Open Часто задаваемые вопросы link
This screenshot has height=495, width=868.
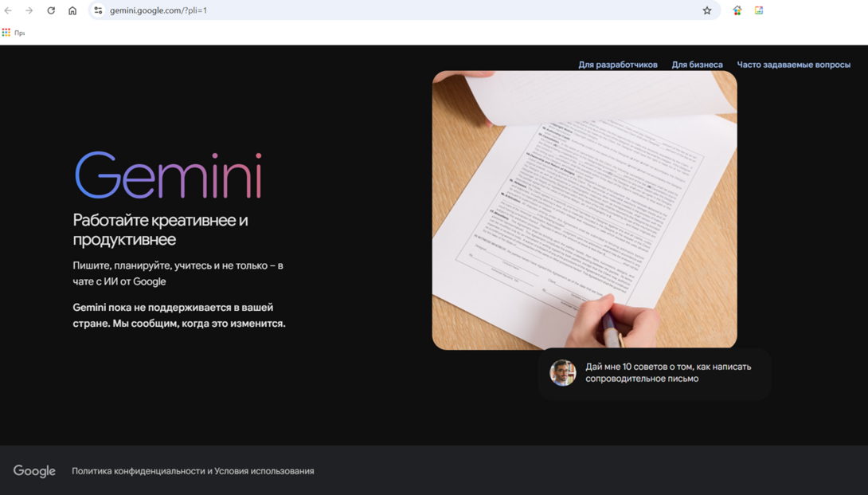coord(793,65)
